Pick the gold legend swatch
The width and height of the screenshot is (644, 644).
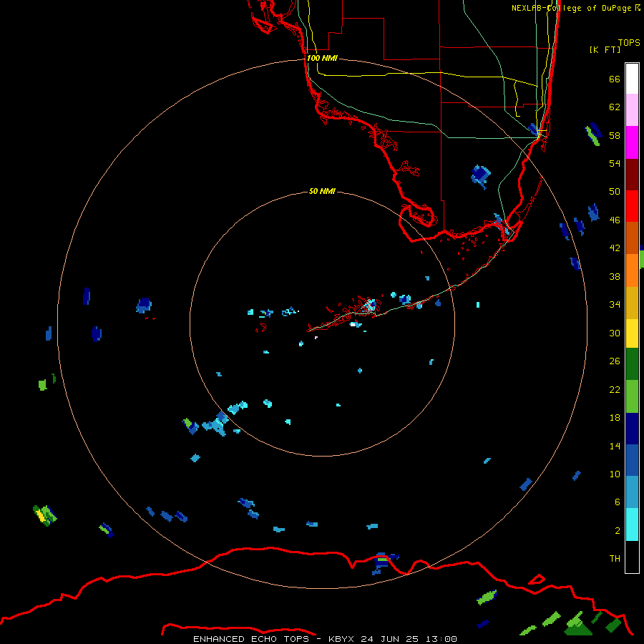(x=632, y=303)
